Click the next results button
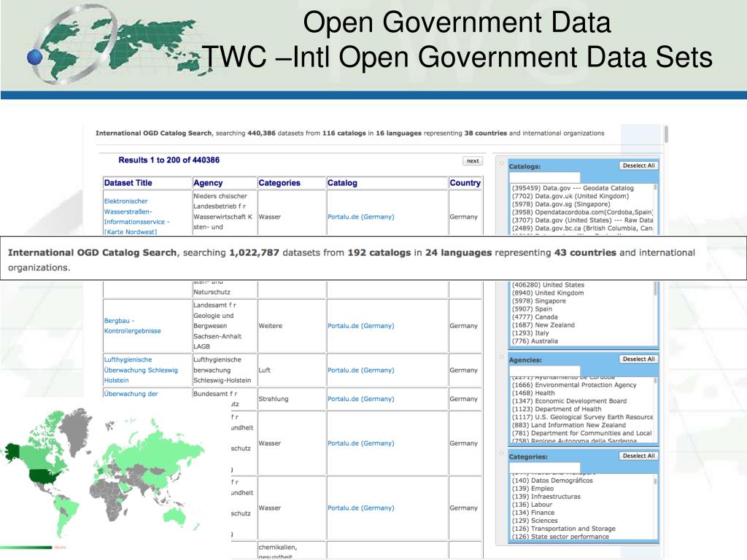747x560 pixels. (x=473, y=161)
